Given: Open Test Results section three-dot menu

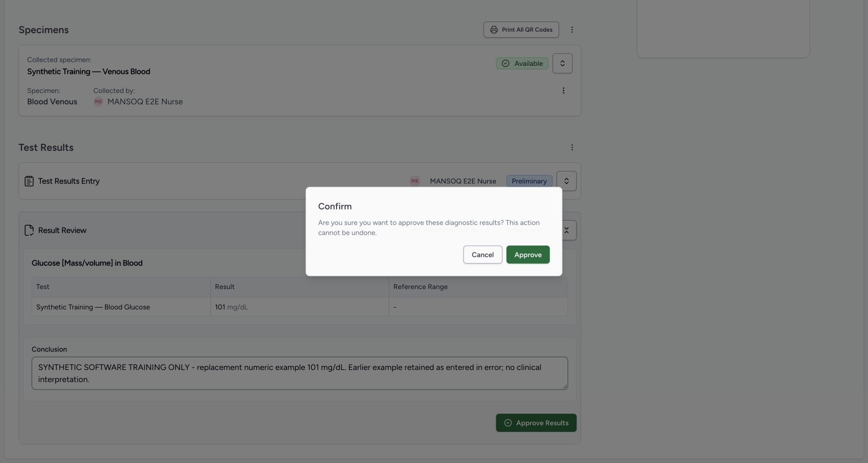Looking at the screenshot, I should (x=572, y=147).
